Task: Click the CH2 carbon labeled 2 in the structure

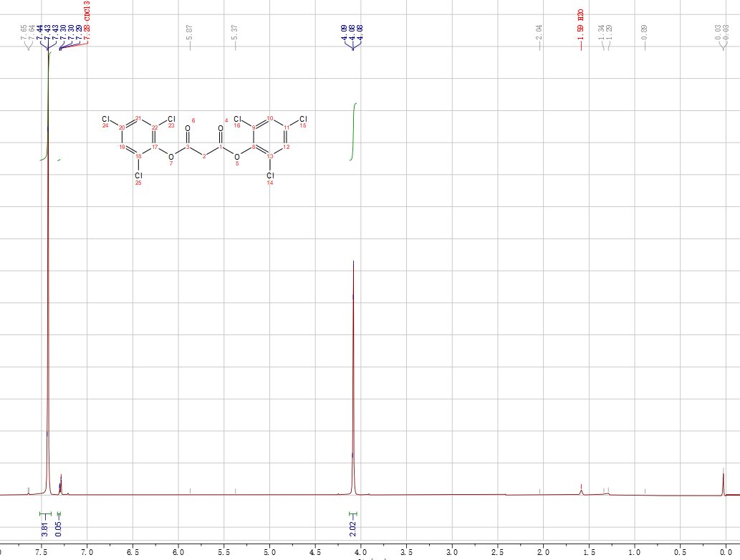Action: 204,155
